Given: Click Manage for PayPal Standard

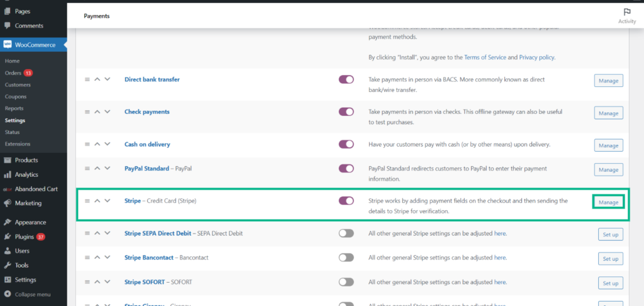Looking at the screenshot, I should [608, 169].
